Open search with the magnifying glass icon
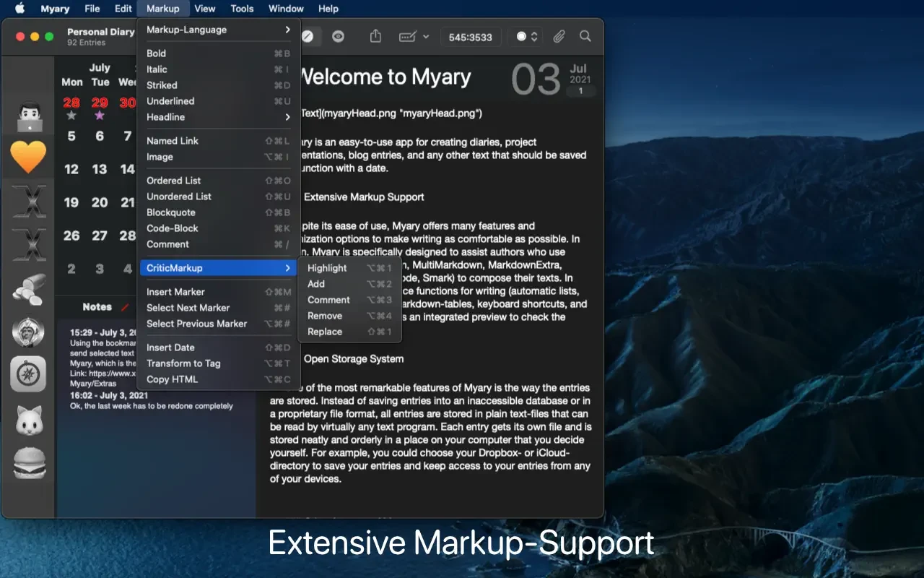 pos(585,36)
